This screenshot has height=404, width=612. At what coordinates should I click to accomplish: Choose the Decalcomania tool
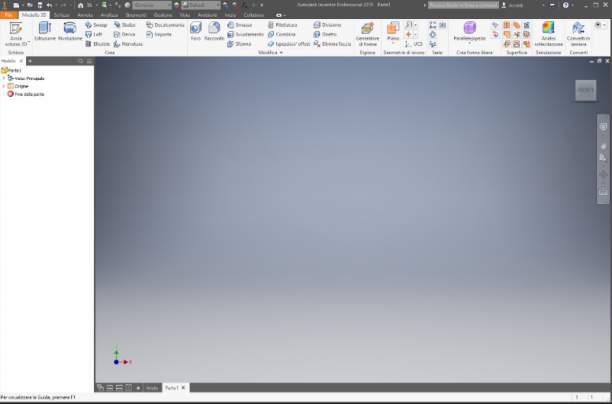tap(165, 25)
